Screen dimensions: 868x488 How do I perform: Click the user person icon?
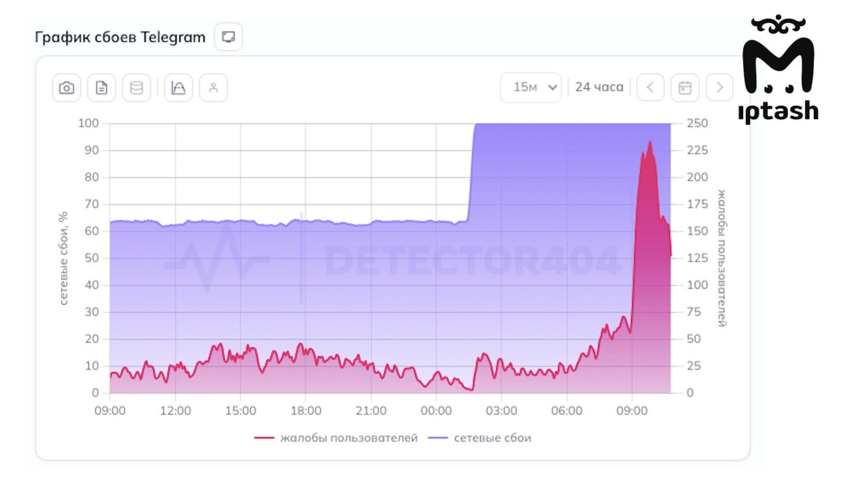pyautogui.click(x=214, y=88)
